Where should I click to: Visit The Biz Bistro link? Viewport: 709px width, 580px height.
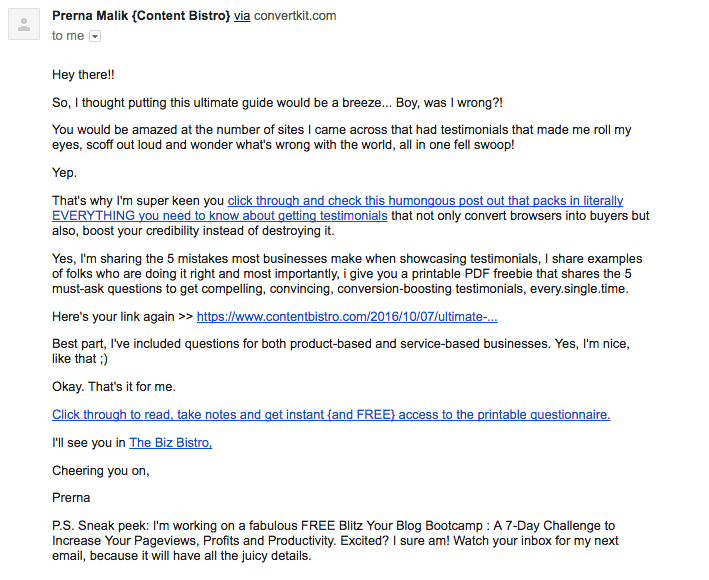pos(170,443)
